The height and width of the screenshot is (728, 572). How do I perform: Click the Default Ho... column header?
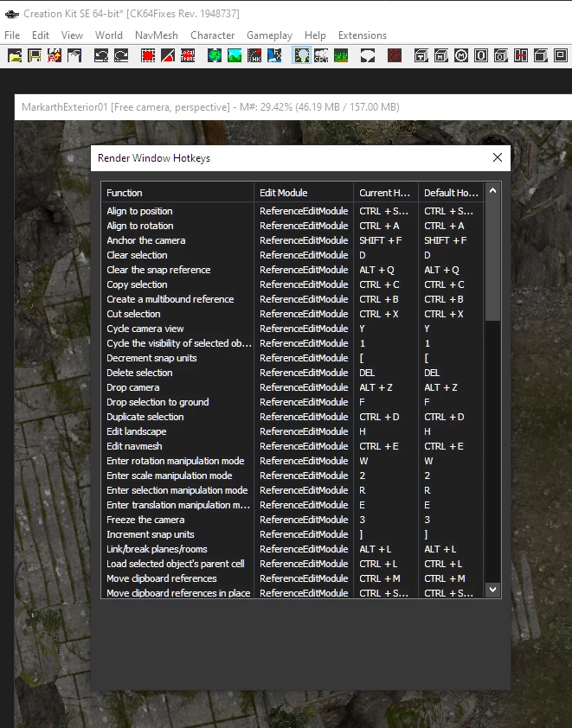[451, 192]
